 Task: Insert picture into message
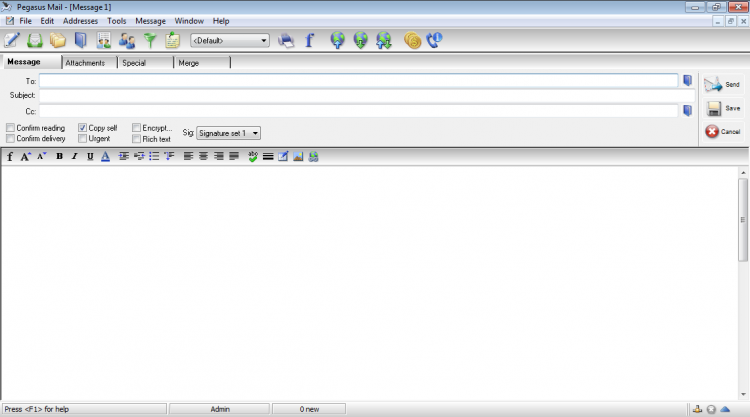pyautogui.click(x=298, y=156)
